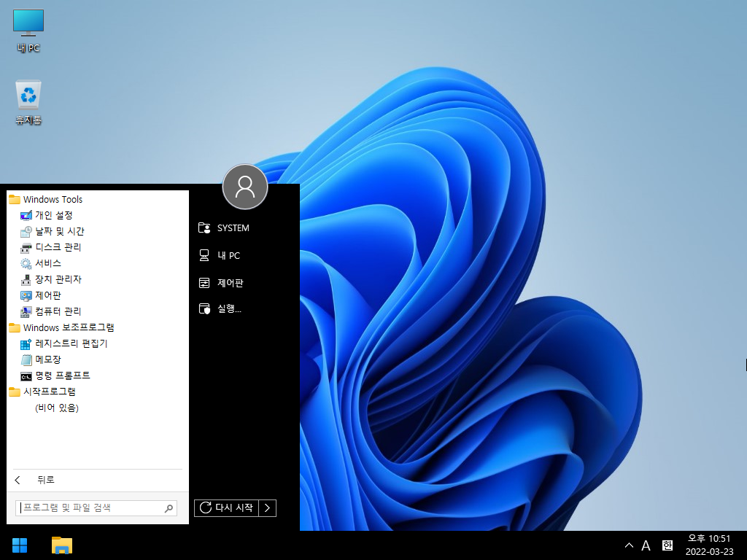Open 메모장 text entry
Screen dimensions: 747x560
point(48,359)
